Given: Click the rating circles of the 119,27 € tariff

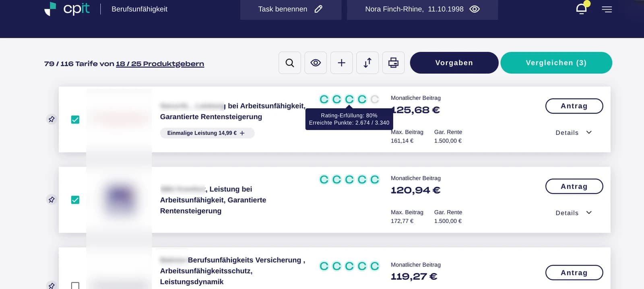Looking at the screenshot, I should point(349,266).
